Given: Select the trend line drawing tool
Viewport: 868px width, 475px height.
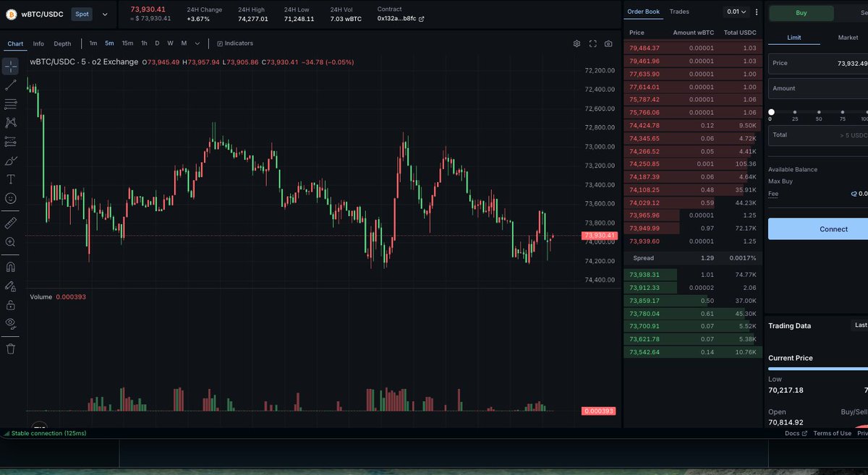Looking at the screenshot, I should (11, 85).
